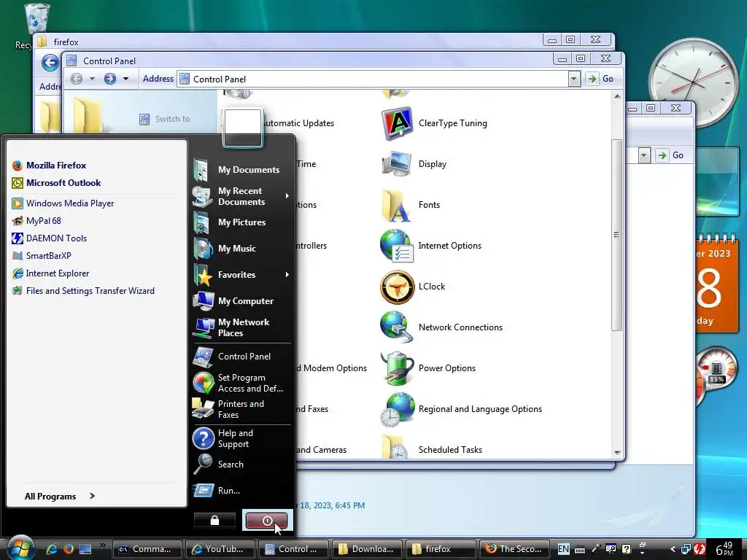Image resolution: width=747 pixels, height=560 pixels.
Task: Click Go button in Control Panel window
Action: pos(600,79)
